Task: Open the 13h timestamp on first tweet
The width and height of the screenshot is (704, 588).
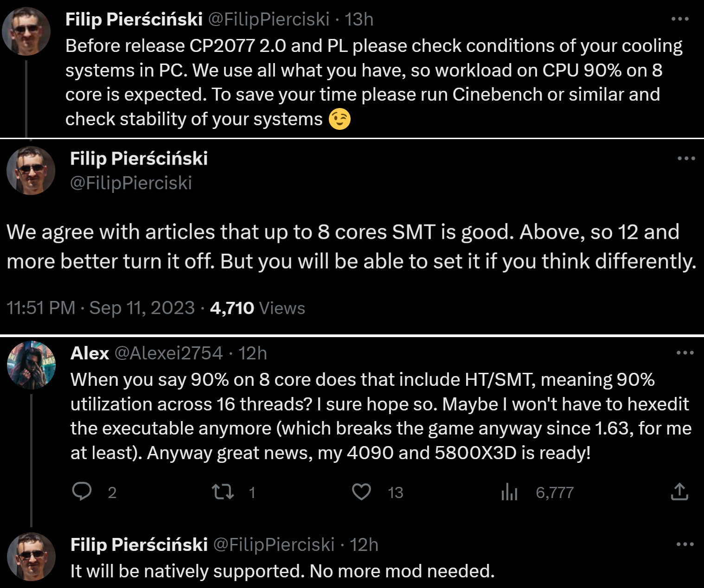Action: [x=359, y=19]
